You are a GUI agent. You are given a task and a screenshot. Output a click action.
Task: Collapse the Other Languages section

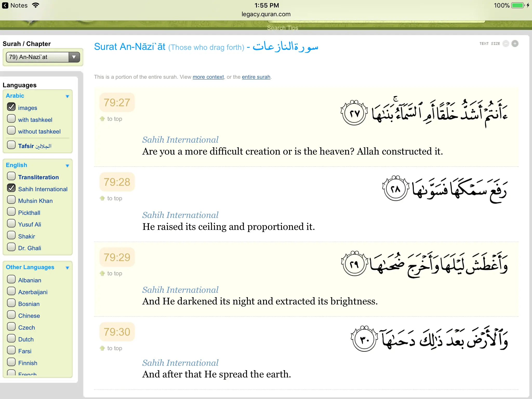click(x=67, y=268)
